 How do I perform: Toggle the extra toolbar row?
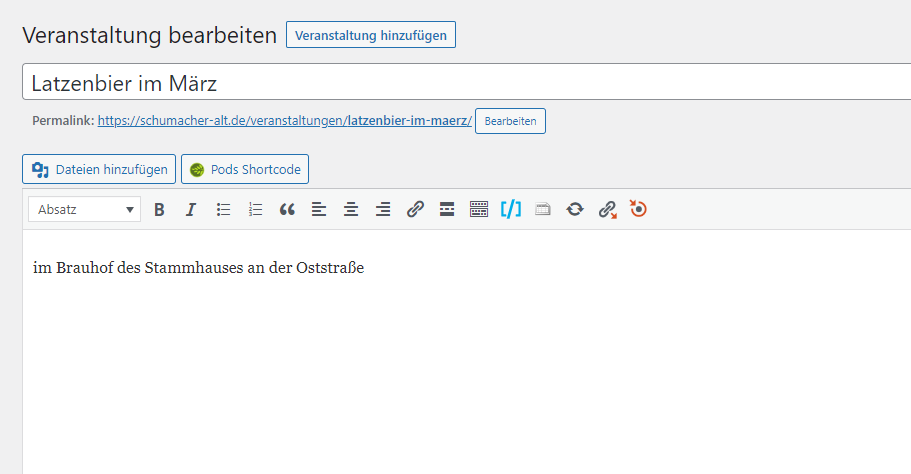[479, 210]
